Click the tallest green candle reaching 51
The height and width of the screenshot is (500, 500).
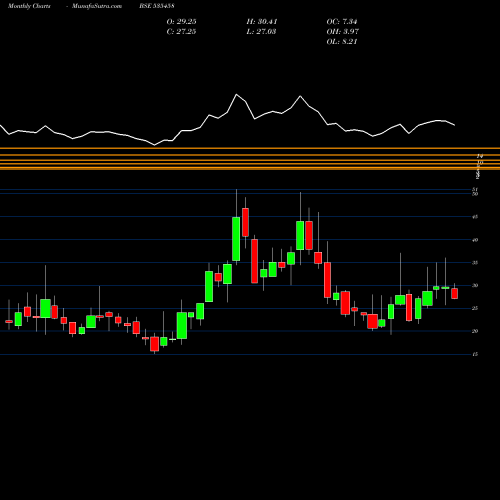pyautogui.click(x=236, y=239)
